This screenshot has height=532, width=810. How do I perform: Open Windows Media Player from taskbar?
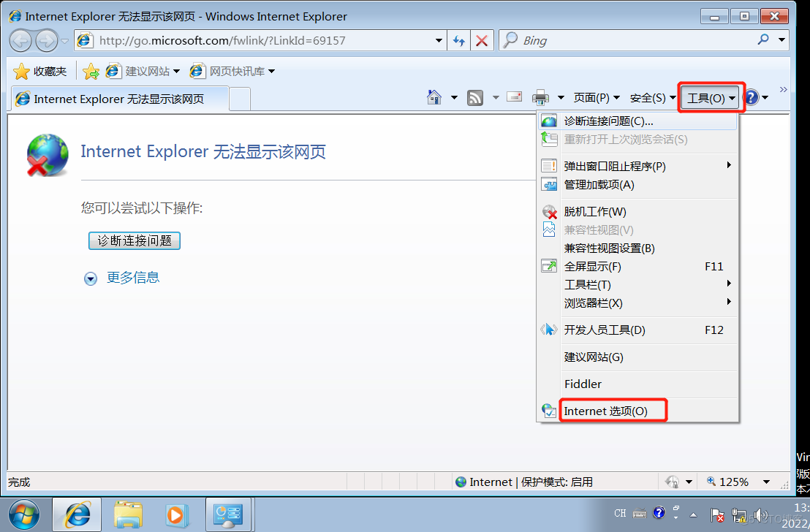coord(175,514)
